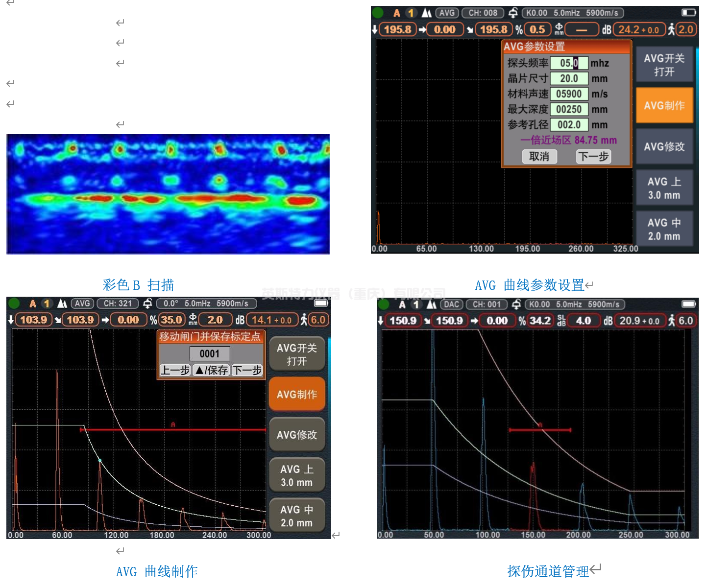Click the green status circle on the DAC screen
Image resolution: width=706 pixels, height=588 pixels.
[x=384, y=305]
